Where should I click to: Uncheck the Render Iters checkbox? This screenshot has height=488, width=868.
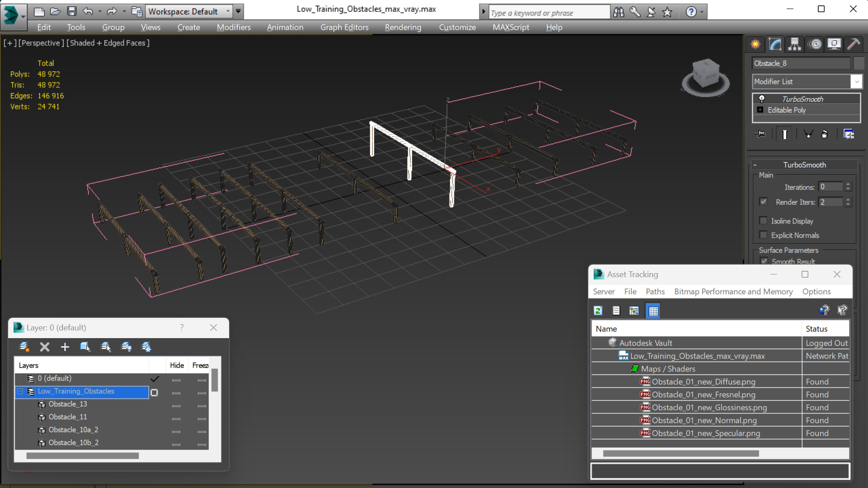[x=764, y=202]
